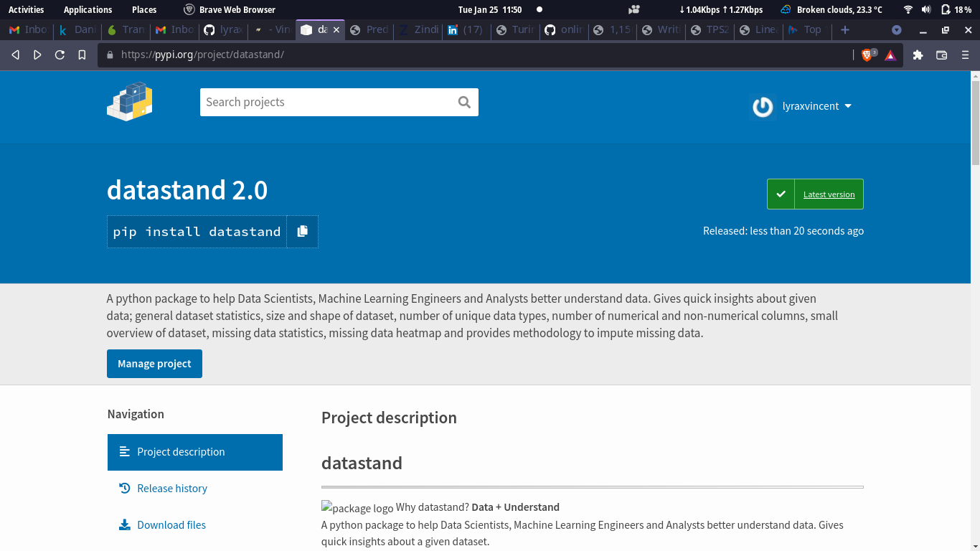The width and height of the screenshot is (980, 551).
Task: Switch to the first Gmail Inbox tab
Action: [x=28, y=29]
